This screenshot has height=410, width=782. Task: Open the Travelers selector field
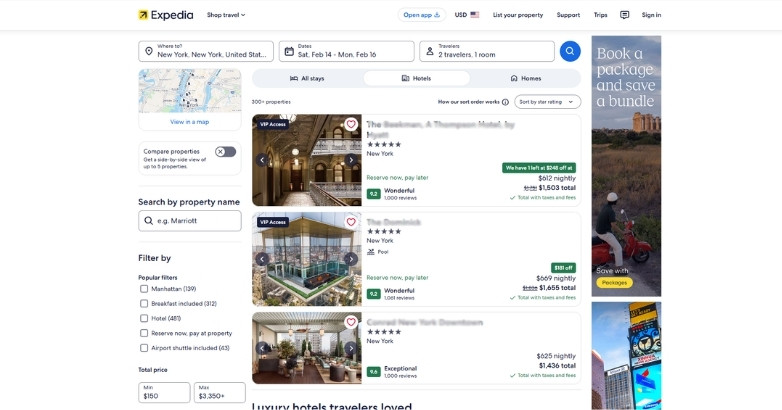click(x=487, y=51)
